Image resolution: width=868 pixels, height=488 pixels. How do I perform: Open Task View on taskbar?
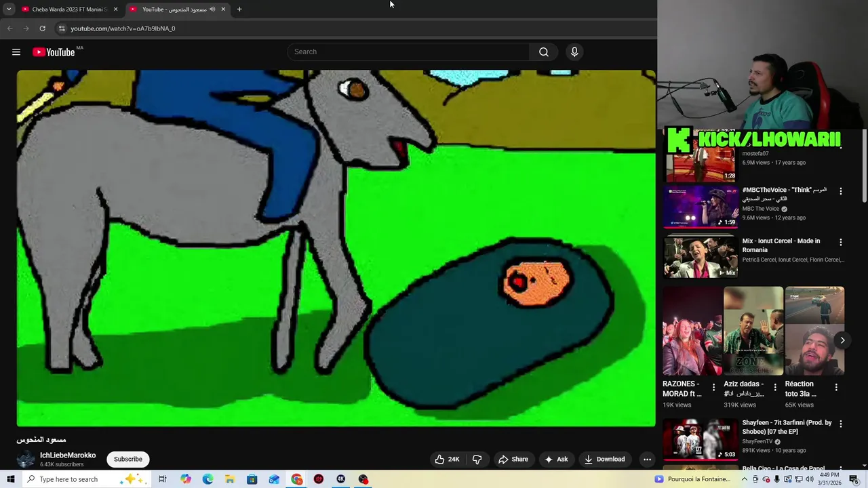point(163,479)
